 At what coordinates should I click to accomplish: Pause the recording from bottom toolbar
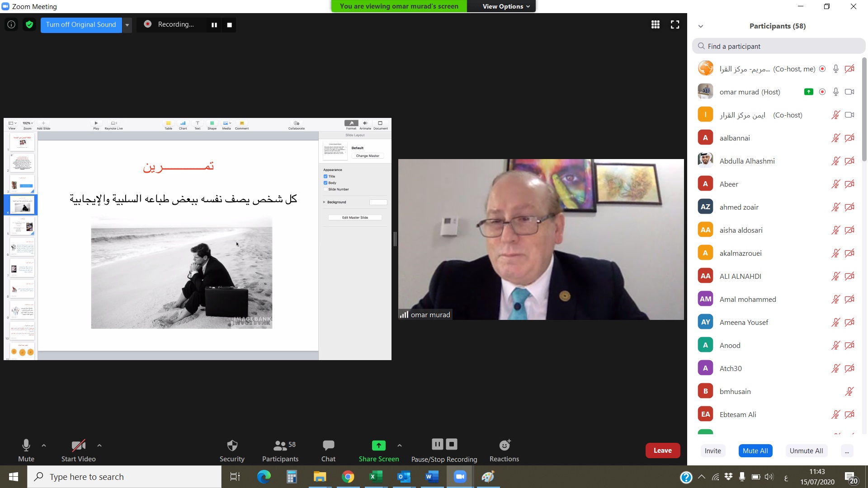pyautogui.click(x=437, y=444)
